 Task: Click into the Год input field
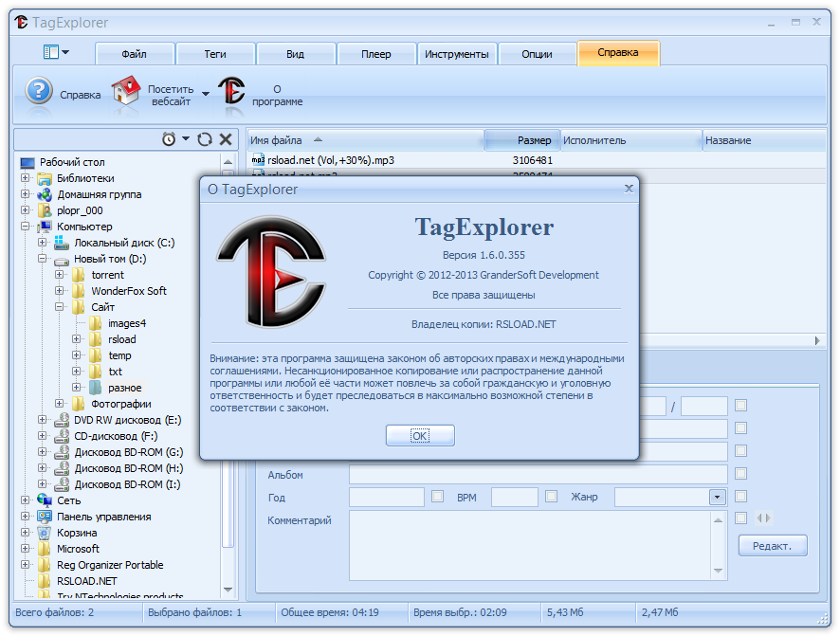click(387, 497)
